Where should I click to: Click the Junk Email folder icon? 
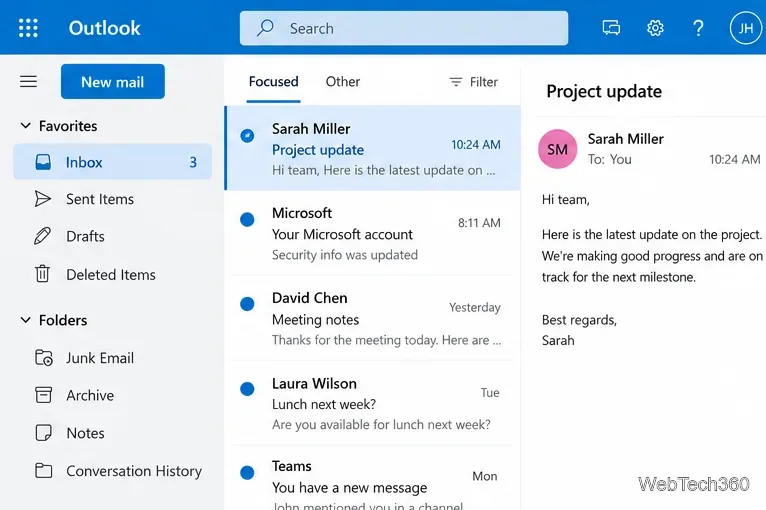(x=43, y=358)
